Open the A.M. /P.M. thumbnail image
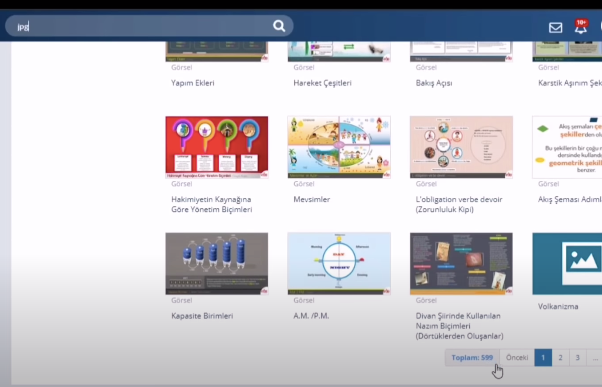602x387 pixels. tap(339, 264)
